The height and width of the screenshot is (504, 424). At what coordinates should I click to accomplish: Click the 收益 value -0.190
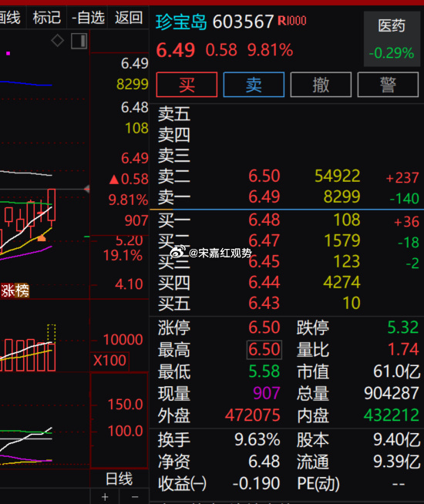(256, 483)
